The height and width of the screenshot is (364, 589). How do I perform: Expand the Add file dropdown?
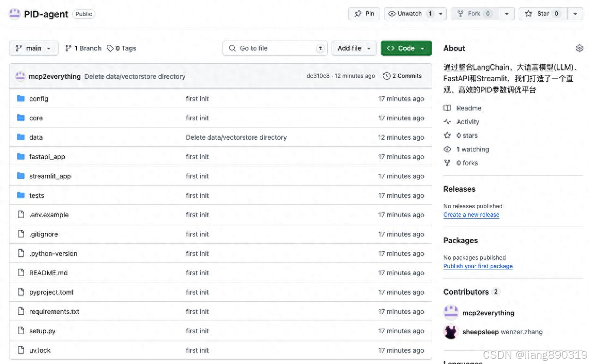[354, 48]
